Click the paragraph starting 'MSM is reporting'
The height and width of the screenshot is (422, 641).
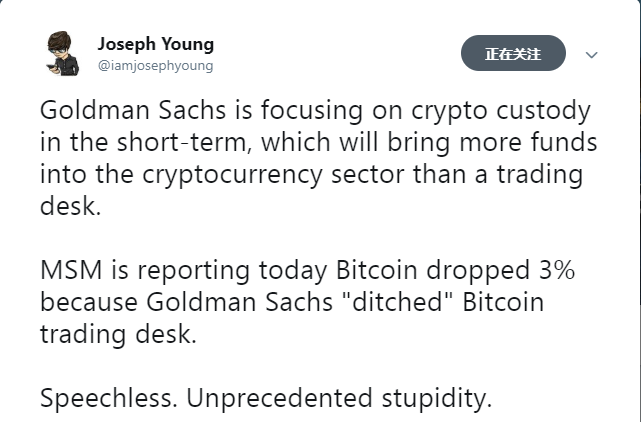coord(307,302)
